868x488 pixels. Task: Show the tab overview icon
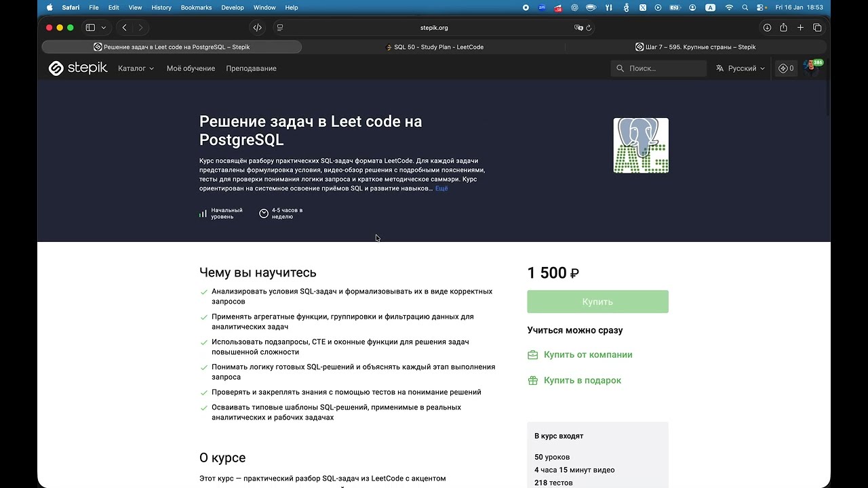click(817, 28)
